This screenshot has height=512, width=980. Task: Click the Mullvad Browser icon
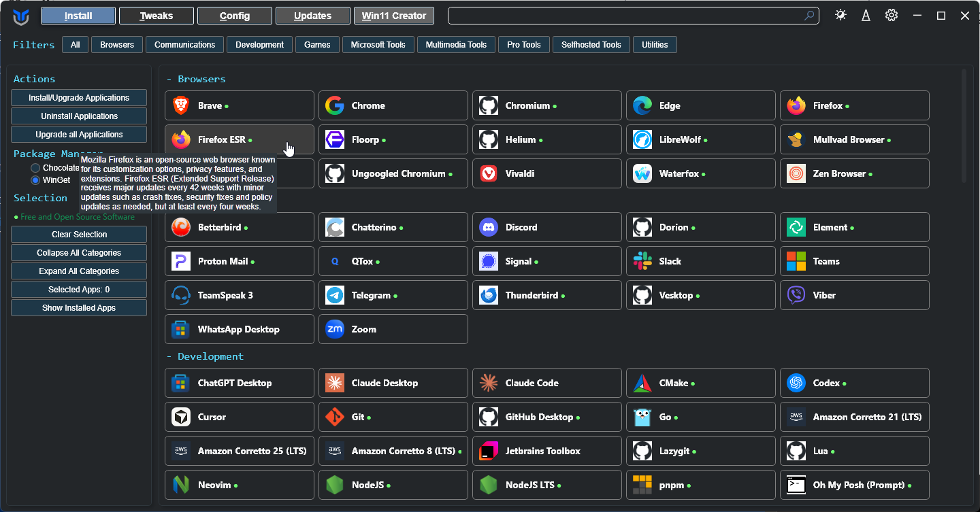point(796,139)
